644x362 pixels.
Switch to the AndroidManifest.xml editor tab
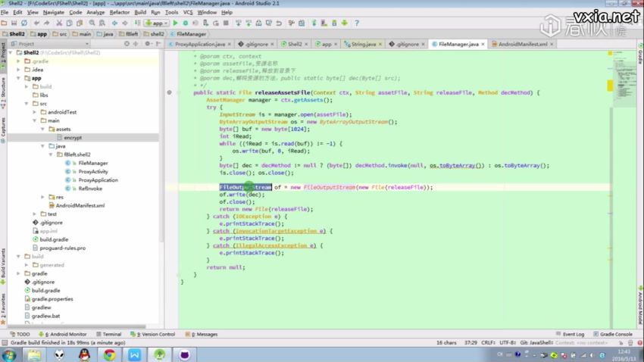[x=522, y=45]
